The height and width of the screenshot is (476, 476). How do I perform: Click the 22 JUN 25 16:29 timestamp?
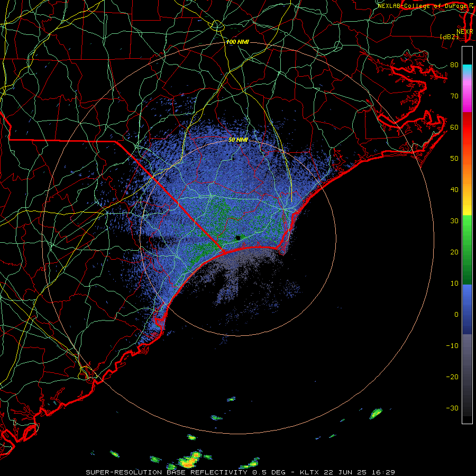(360, 472)
